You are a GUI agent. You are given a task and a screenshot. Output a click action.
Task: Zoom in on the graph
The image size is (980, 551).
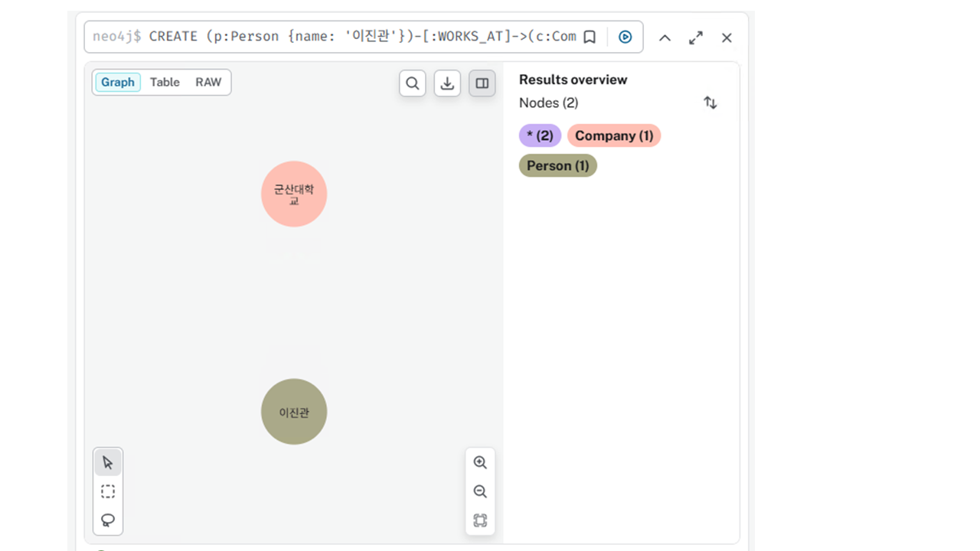(x=480, y=462)
